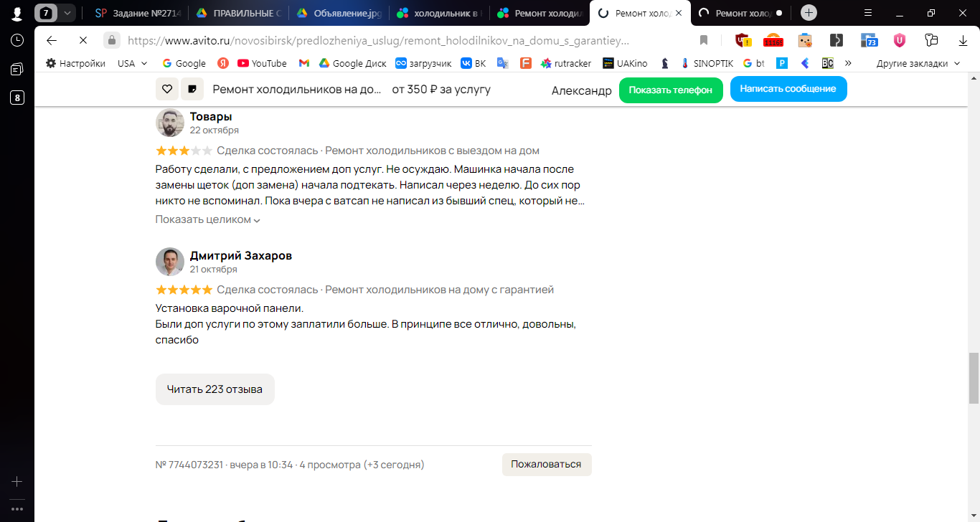
Task: Open the history clock icon in the sidebar
Action: tap(17, 40)
